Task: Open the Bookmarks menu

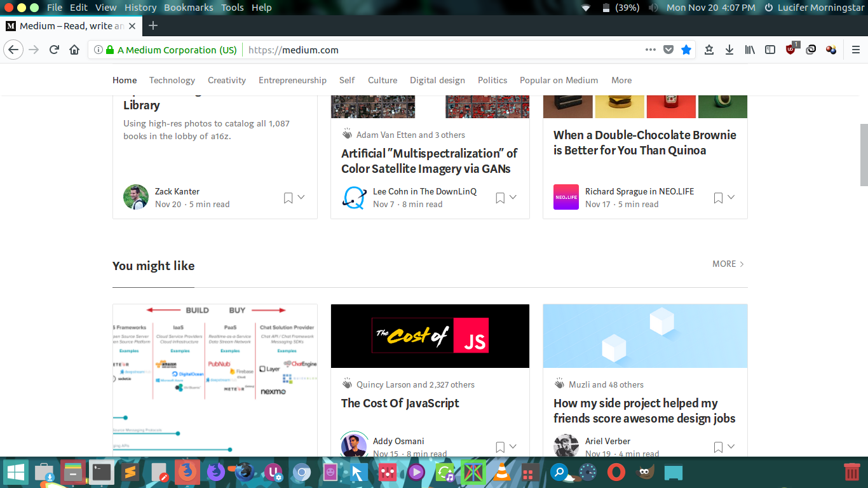Action: (x=189, y=8)
